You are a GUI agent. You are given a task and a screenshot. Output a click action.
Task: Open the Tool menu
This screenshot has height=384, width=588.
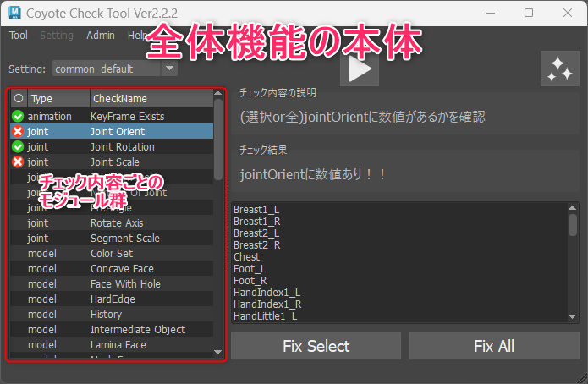[x=19, y=36]
